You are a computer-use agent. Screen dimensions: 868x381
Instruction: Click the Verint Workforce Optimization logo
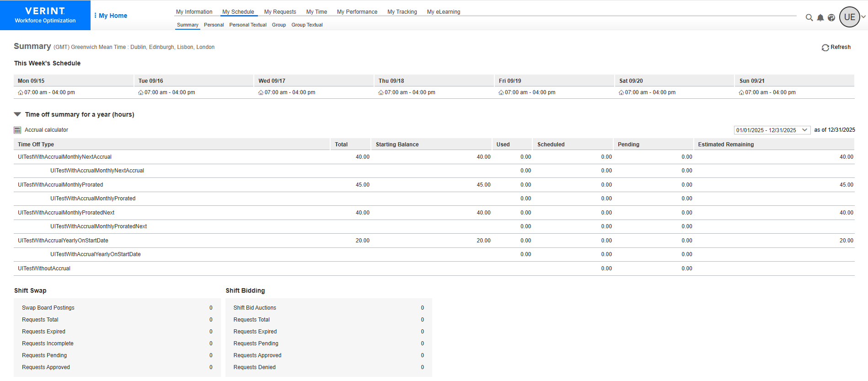pos(45,15)
